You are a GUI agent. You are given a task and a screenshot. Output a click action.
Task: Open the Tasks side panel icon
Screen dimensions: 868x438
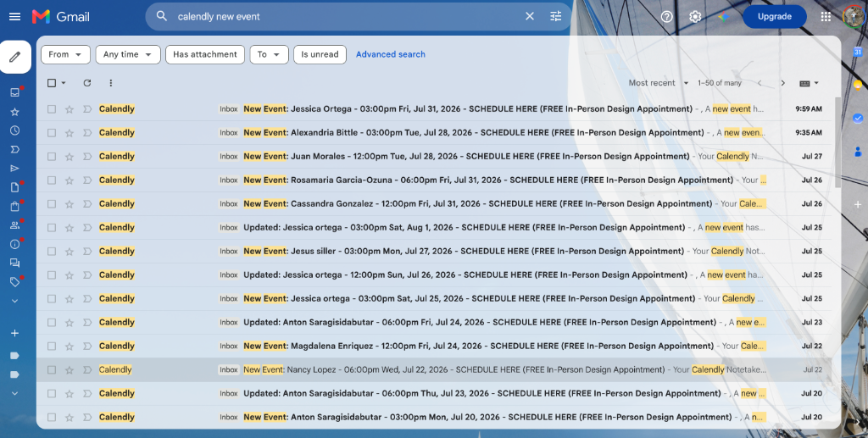[858, 118]
